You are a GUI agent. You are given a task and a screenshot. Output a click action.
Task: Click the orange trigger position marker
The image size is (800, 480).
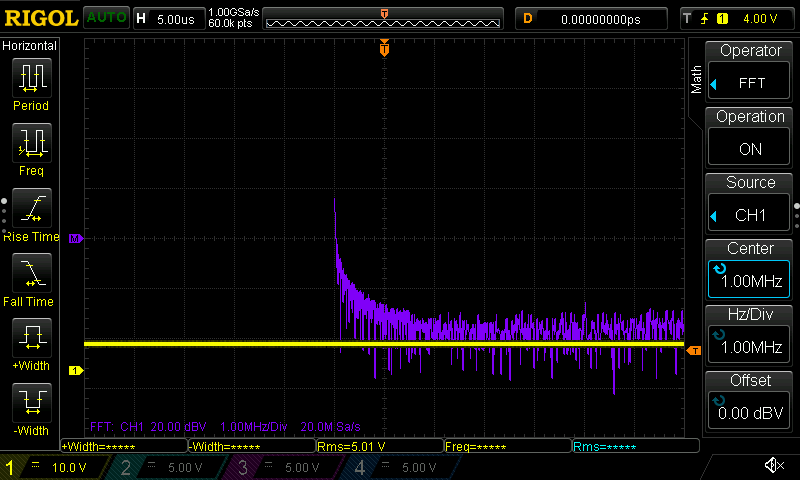coord(384,48)
